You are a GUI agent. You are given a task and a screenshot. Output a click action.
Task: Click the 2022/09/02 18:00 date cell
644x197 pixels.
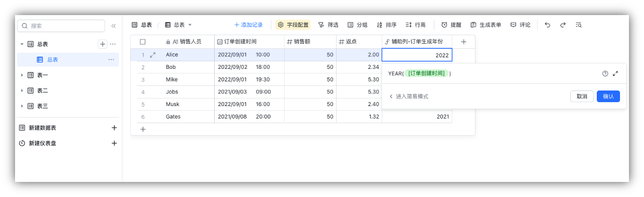pyautogui.click(x=249, y=67)
